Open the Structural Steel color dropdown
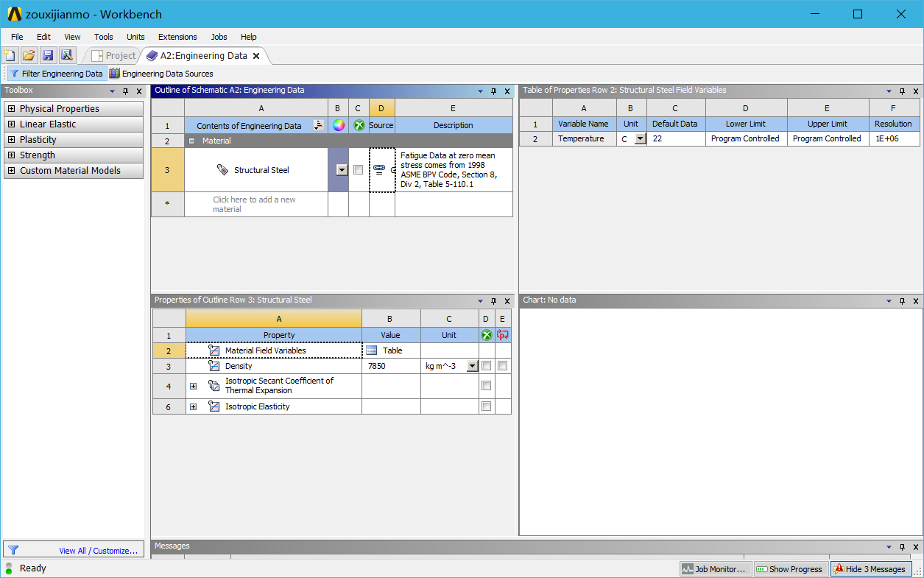Image resolution: width=924 pixels, height=578 pixels. tap(342, 170)
